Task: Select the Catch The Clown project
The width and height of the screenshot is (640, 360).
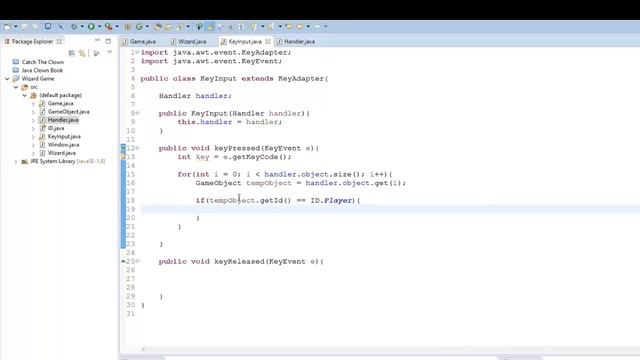Action: (x=42, y=62)
